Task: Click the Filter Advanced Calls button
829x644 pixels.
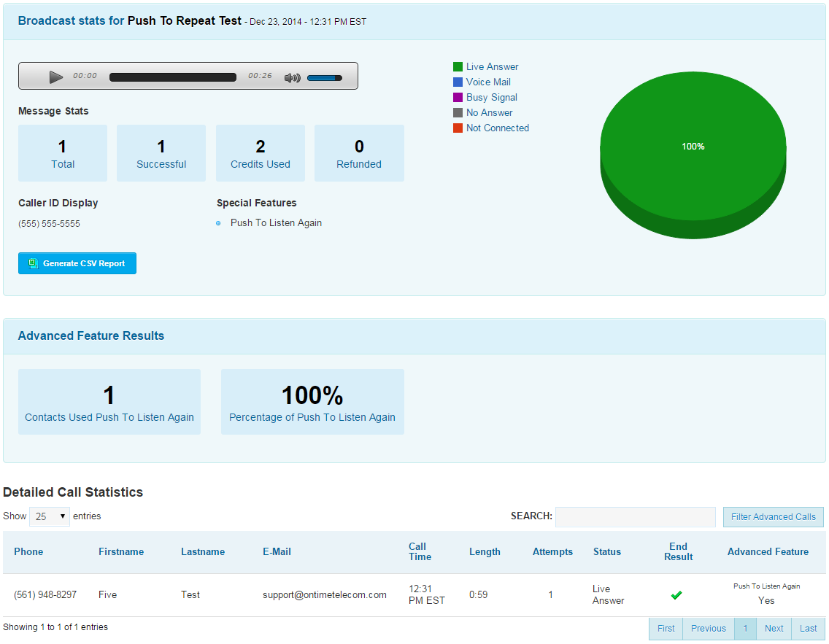Action: 773,516
